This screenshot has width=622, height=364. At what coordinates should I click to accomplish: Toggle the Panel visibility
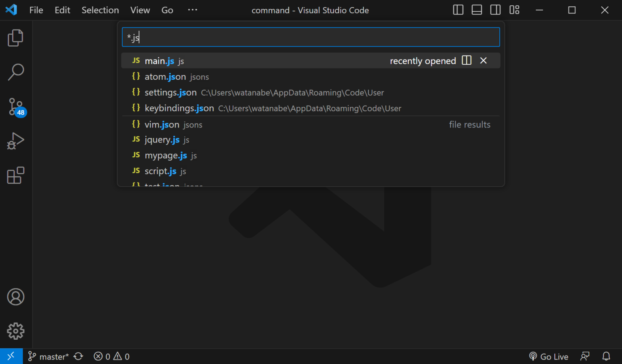click(476, 10)
